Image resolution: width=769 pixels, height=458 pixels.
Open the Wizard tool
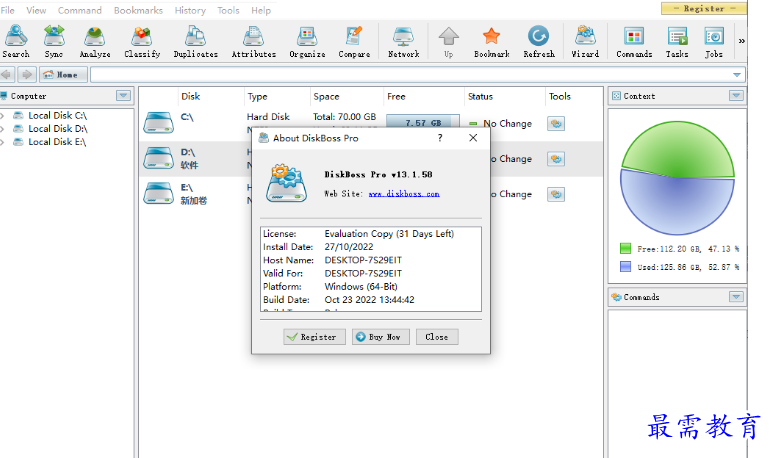pyautogui.click(x=585, y=42)
